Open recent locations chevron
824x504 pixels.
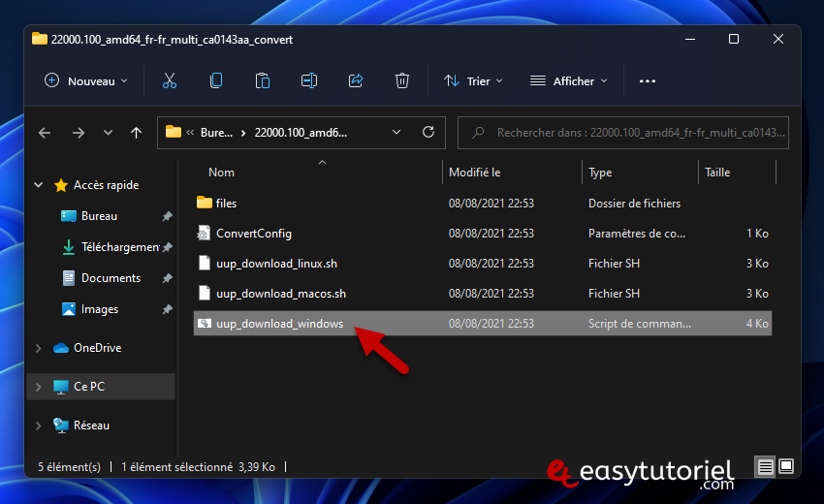[108, 133]
